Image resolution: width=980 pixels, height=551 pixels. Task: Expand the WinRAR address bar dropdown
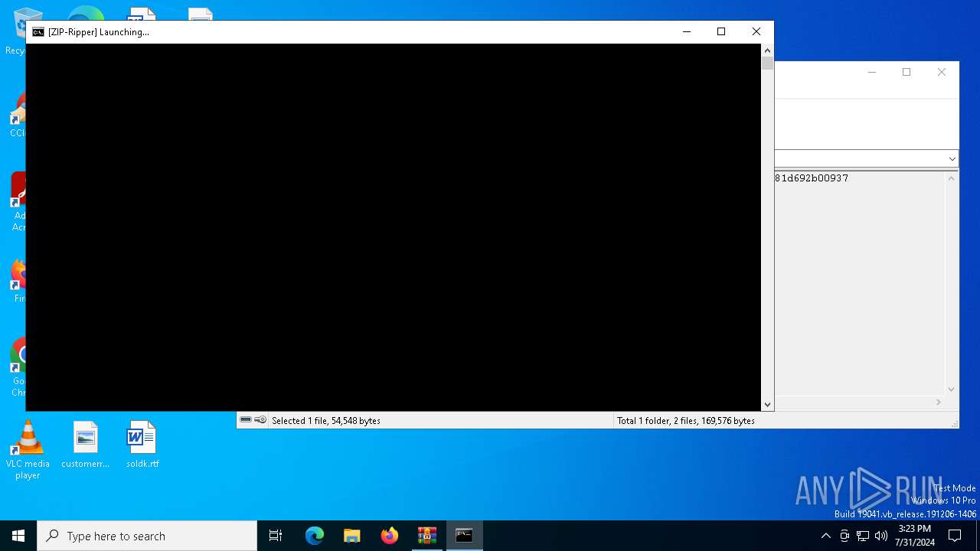(952, 159)
